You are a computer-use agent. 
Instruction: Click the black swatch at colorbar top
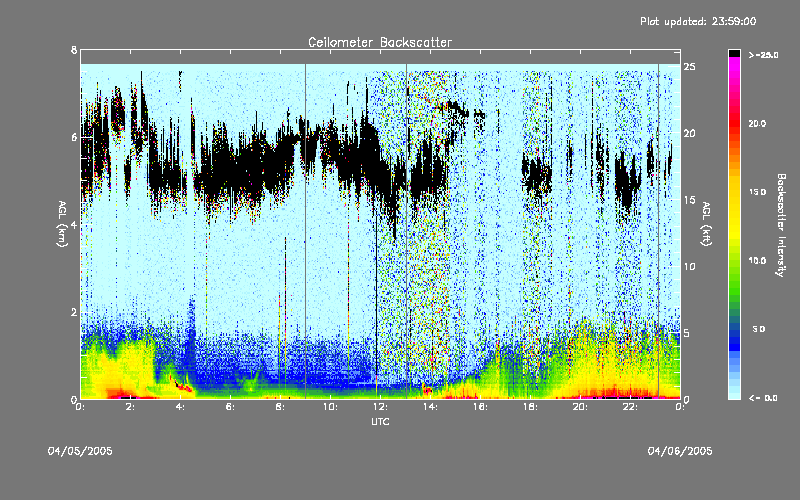point(734,53)
